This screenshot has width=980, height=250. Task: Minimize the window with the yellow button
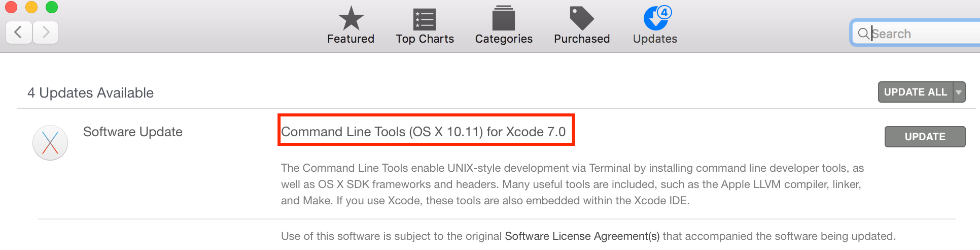pyautogui.click(x=31, y=7)
